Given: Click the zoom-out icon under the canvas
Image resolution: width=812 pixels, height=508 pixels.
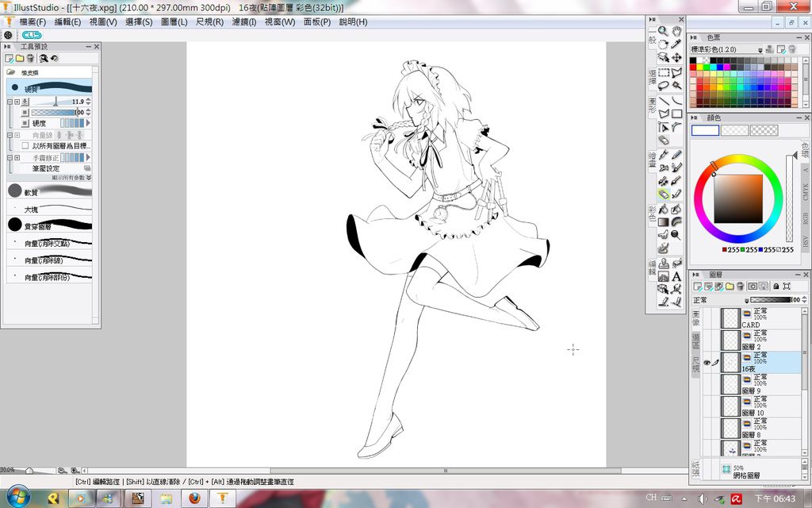Looking at the screenshot, I should point(62,470).
